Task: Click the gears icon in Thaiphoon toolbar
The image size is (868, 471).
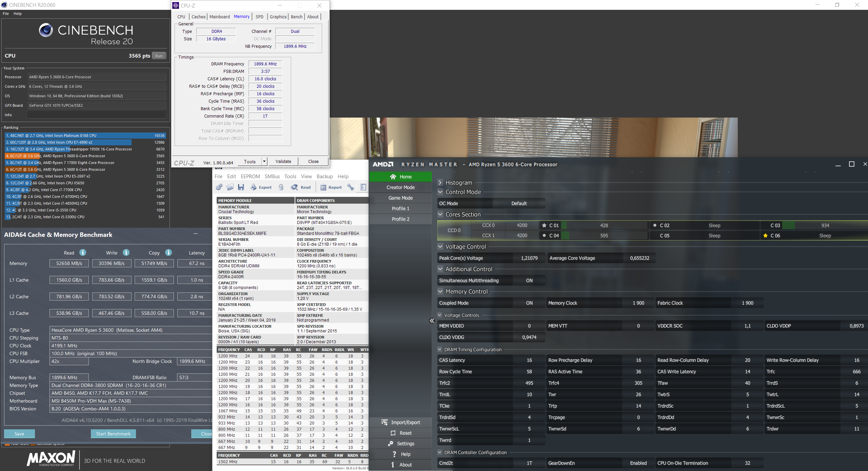Action: pos(219,187)
